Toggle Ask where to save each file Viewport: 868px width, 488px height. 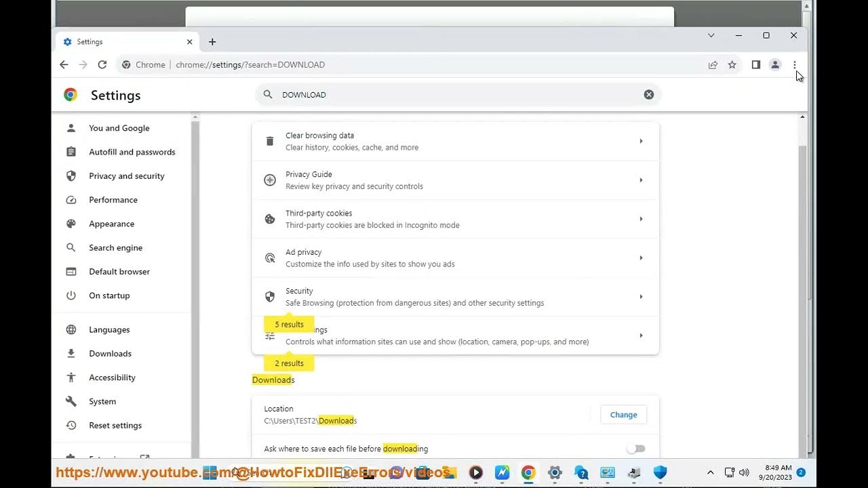[x=636, y=449]
